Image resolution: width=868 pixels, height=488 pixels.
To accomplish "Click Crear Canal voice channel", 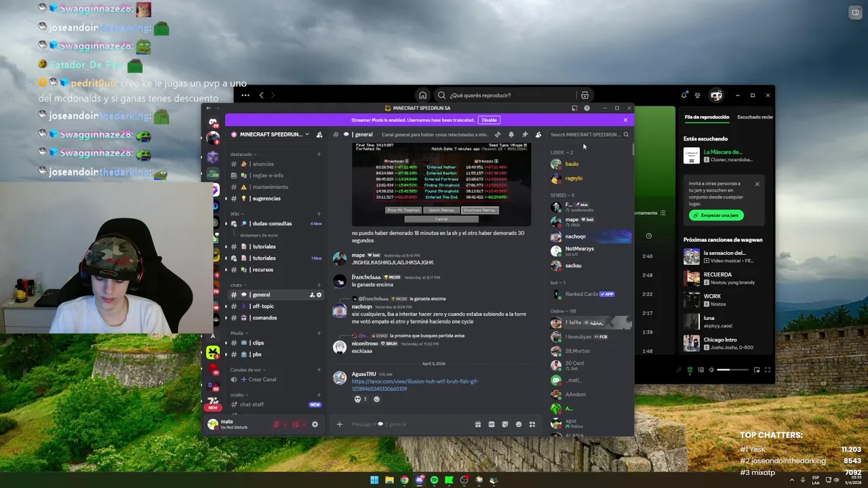I will 275,380.
